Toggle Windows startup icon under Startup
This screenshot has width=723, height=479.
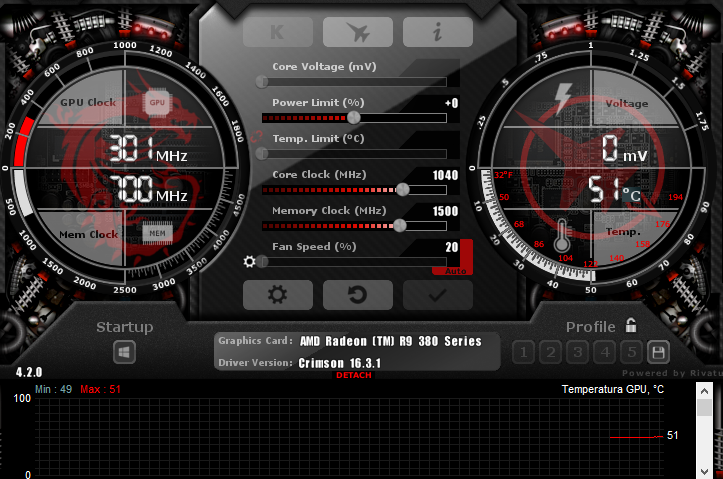124,353
